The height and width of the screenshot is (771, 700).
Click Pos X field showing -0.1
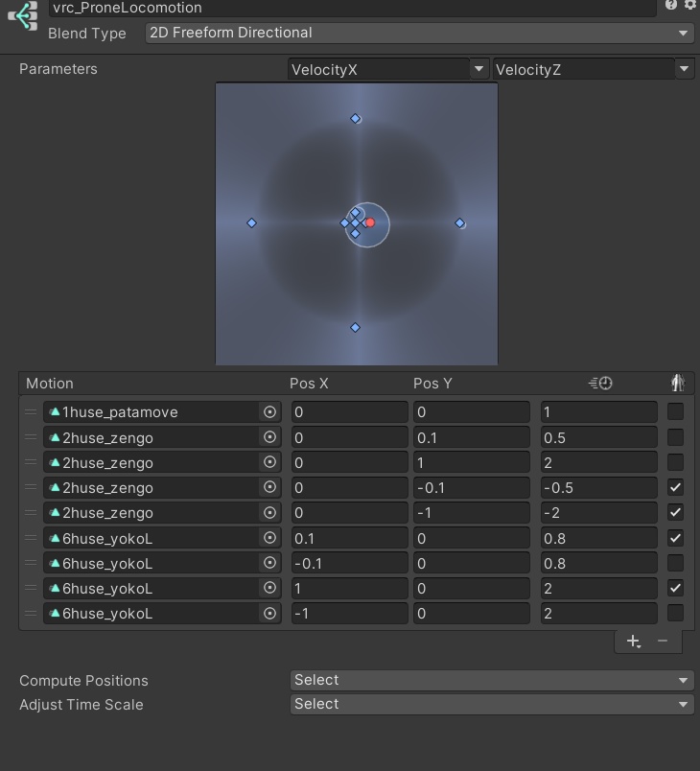click(349, 564)
